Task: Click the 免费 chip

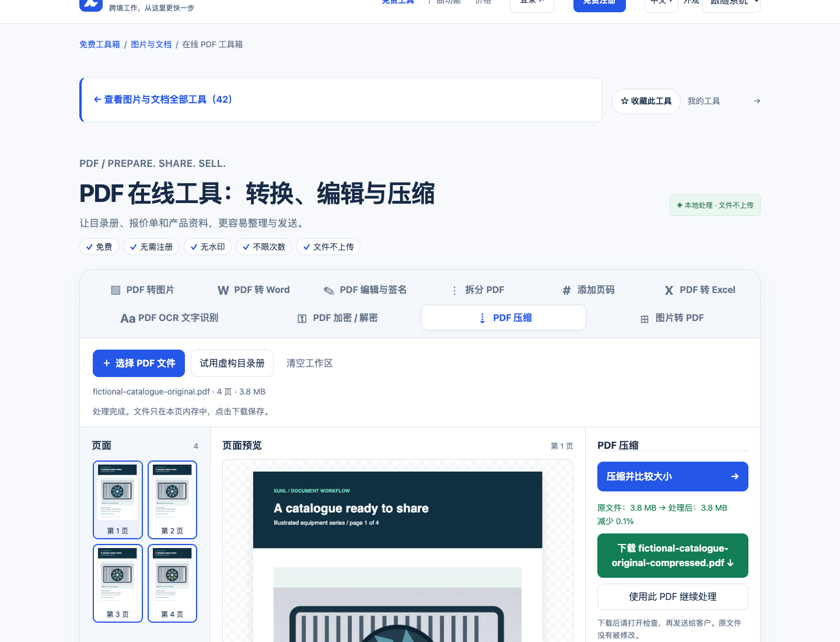Action: click(99, 247)
